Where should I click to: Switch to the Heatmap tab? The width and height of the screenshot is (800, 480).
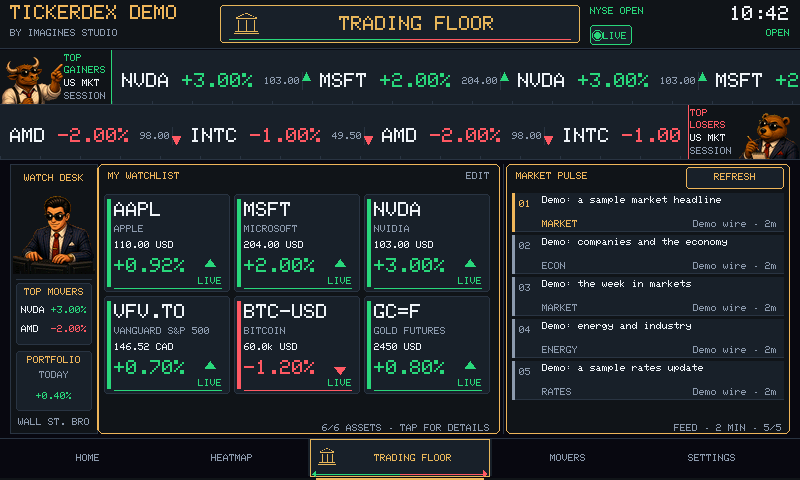(231, 458)
